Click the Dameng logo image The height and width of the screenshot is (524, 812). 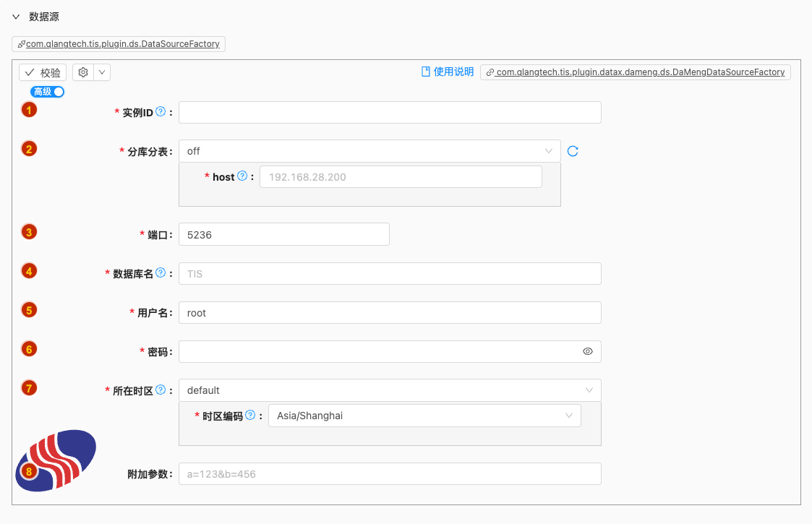point(56,460)
